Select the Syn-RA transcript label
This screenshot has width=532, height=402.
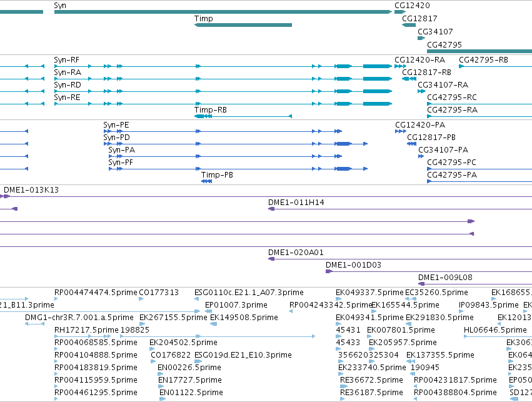pos(68,73)
